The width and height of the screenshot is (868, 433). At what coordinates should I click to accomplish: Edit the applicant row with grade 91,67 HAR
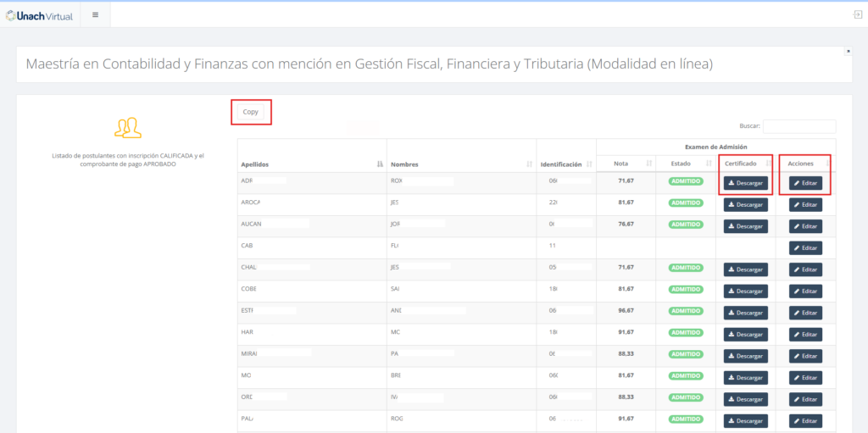click(805, 334)
